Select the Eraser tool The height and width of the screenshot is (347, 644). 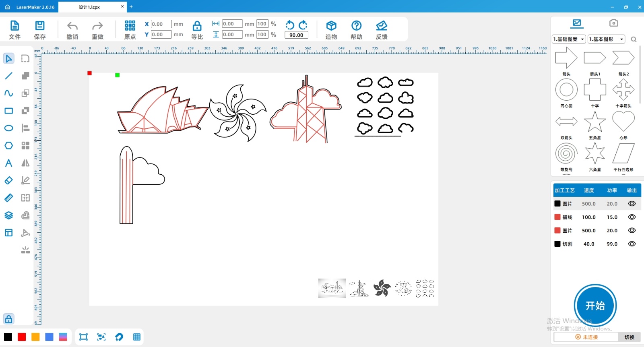coord(8,180)
